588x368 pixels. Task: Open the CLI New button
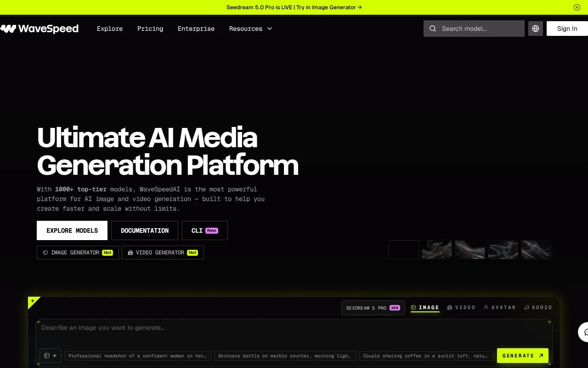click(x=205, y=230)
